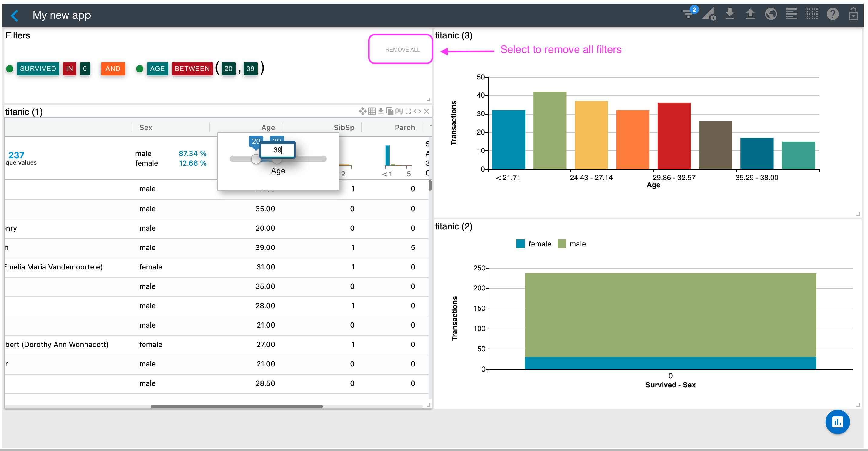Click the Age slider left handle
The image size is (868, 451).
click(x=256, y=159)
